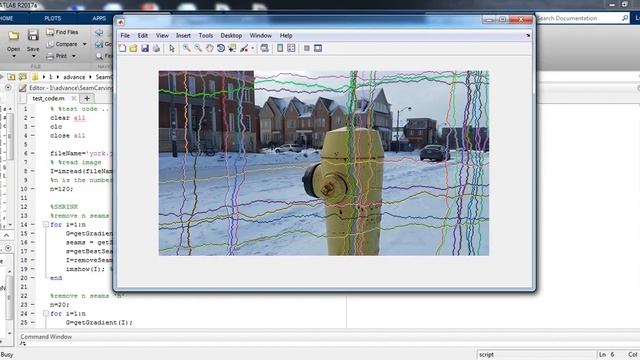Close the test_code.m tab with its X
The image size is (640, 360).
click(x=73, y=98)
